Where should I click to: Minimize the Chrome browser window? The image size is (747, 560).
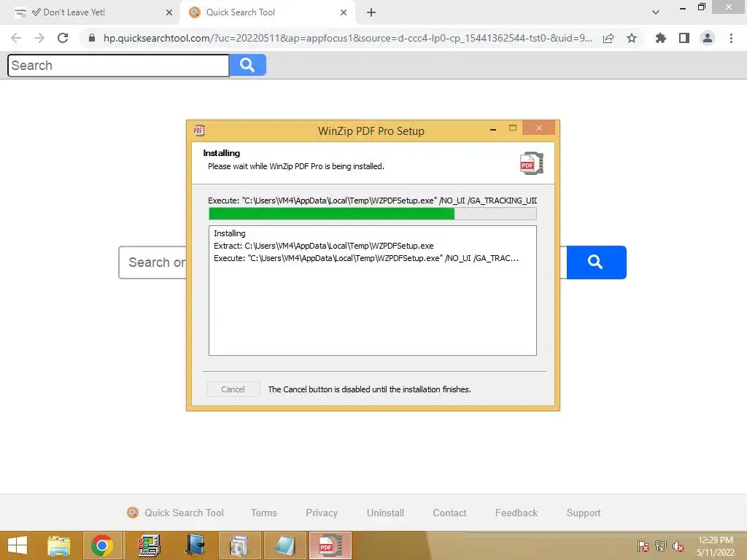(x=683, y=7)
